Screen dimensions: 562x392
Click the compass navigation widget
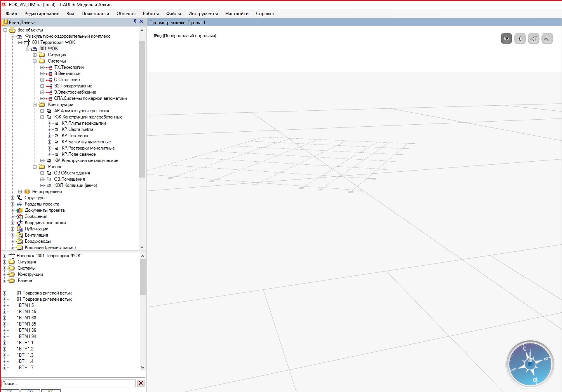point(530,364)
